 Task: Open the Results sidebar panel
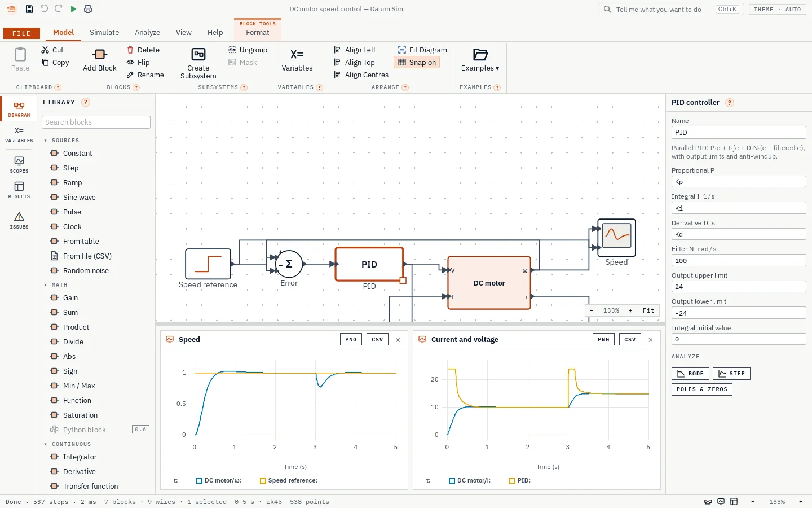pos(19,190)
